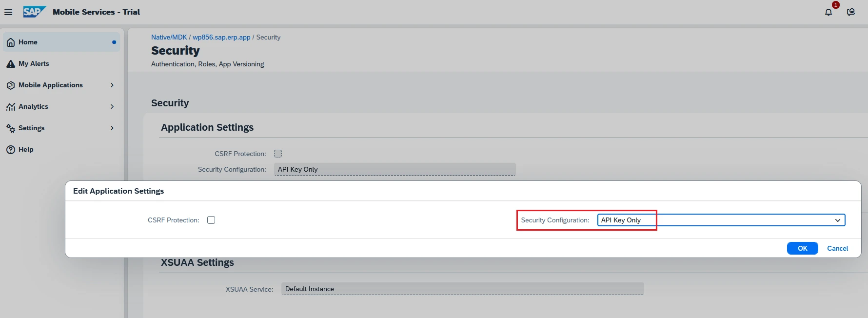Open Help in sidebar

point(61,150)
